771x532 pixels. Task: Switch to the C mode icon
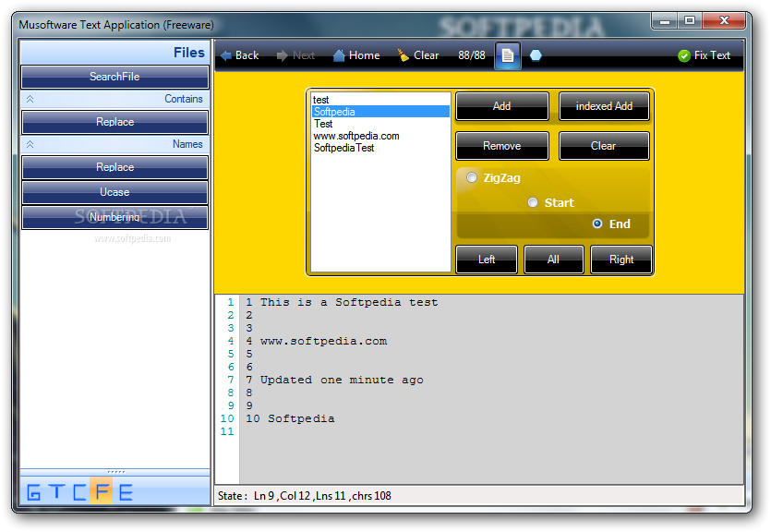pyautogui.click(x=79, y=492)
